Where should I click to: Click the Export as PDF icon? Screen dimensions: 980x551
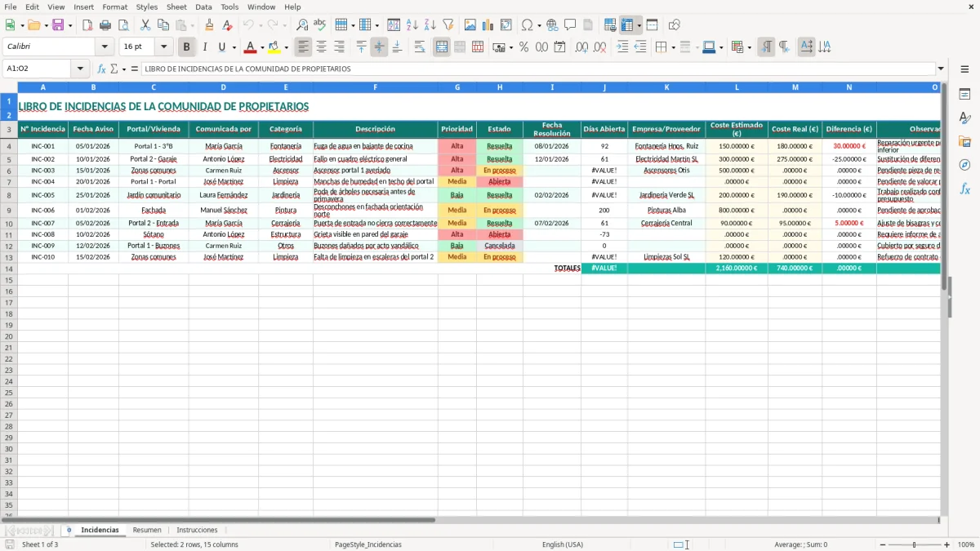pyautogui.click(x=87, y=25)
